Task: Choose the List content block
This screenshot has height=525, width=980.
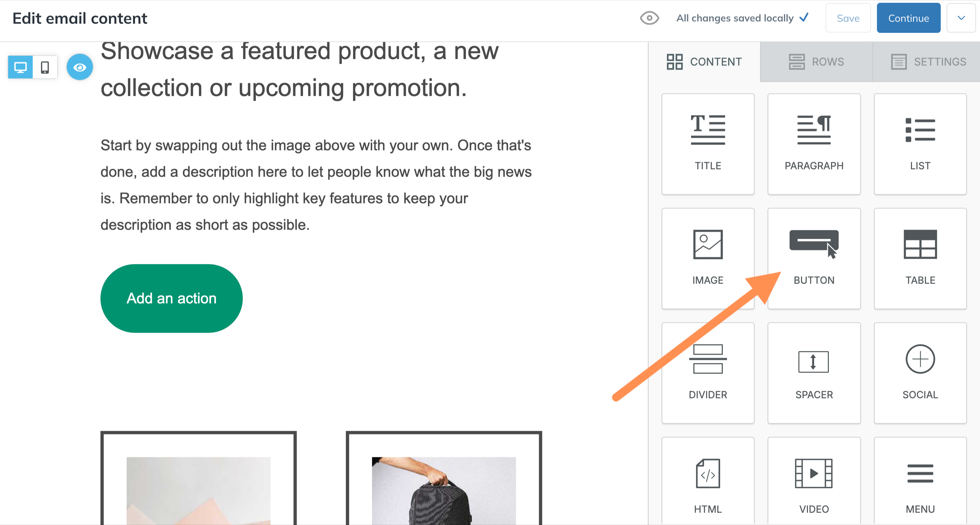Action: (920, 144)
